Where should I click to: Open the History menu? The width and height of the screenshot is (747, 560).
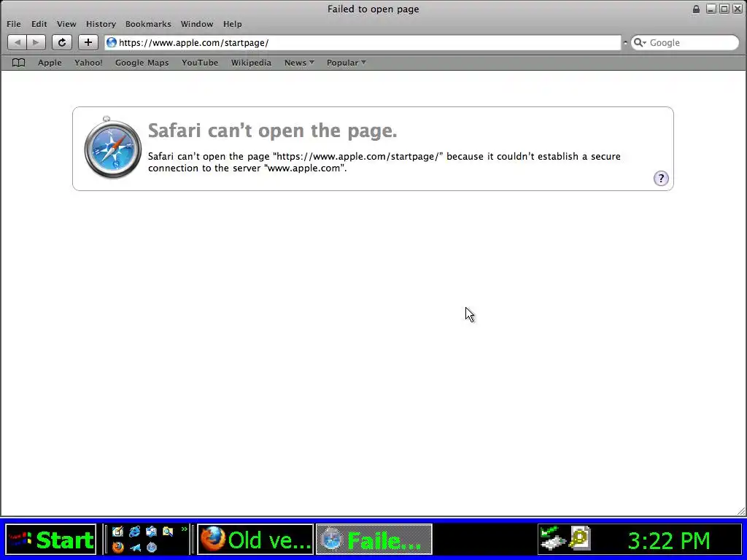tap(101, 24)
